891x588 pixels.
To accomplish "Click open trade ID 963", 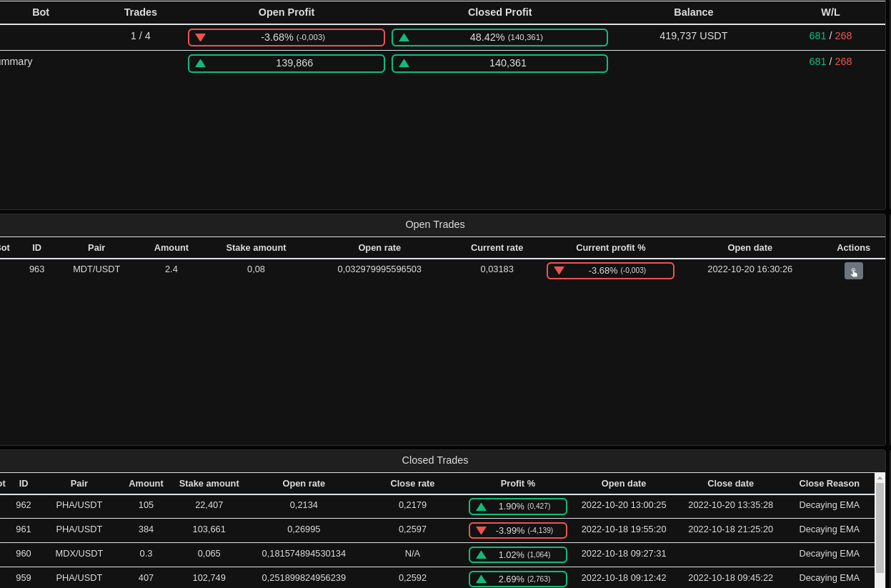I will (x=36, y=269).
